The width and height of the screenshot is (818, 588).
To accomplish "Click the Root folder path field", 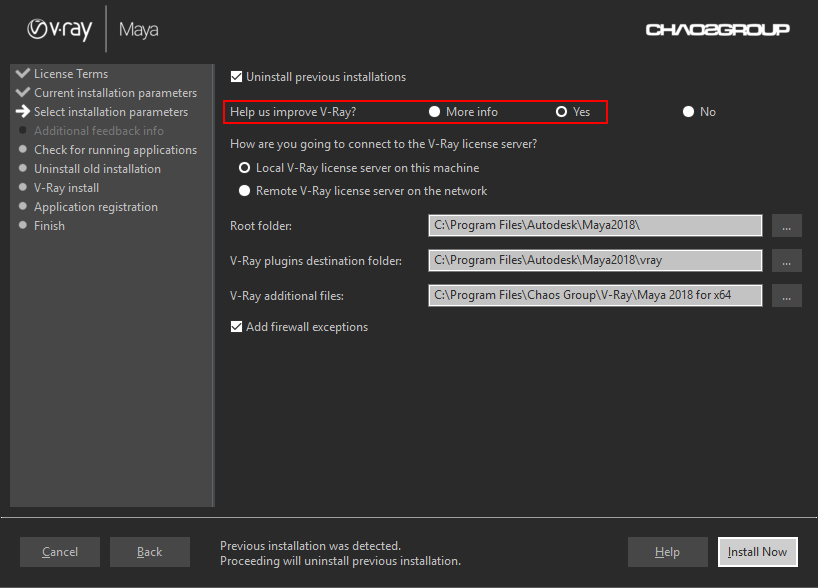I will (595, 225).
